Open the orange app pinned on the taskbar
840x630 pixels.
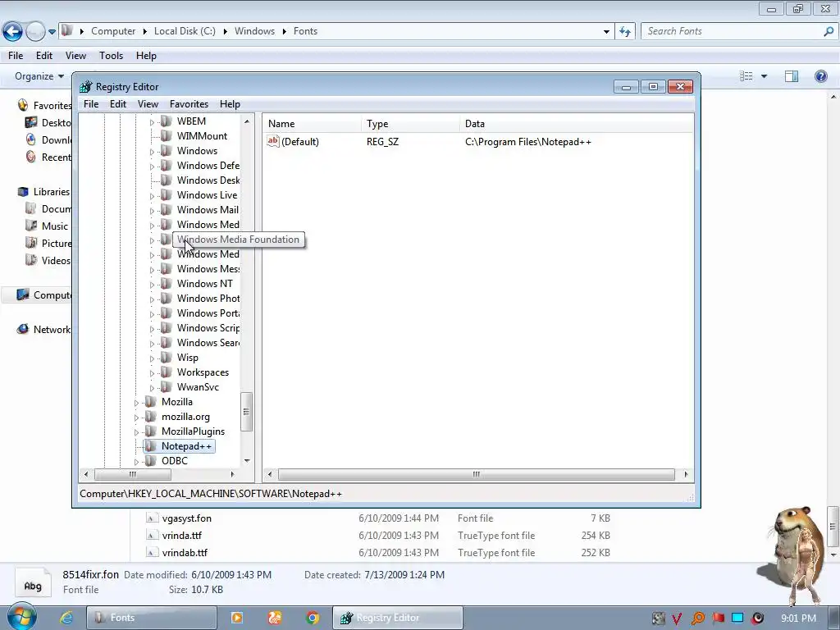point(275,618)
